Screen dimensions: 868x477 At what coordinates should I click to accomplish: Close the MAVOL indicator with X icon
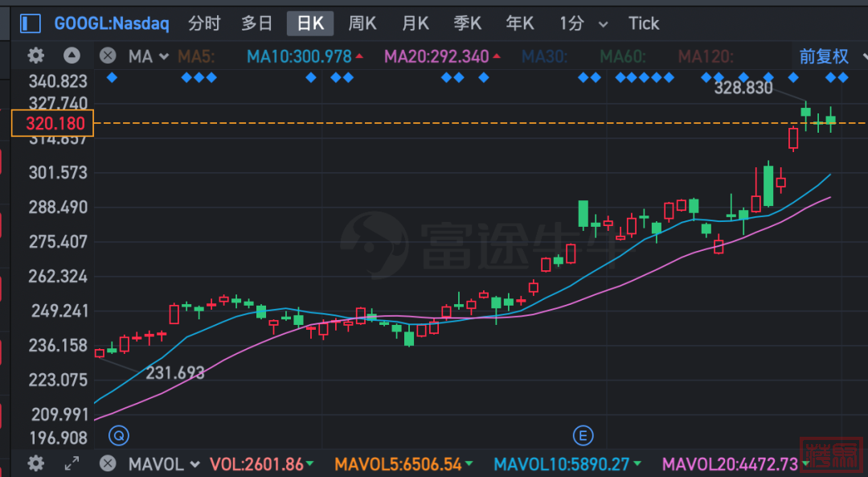[108, 464]
